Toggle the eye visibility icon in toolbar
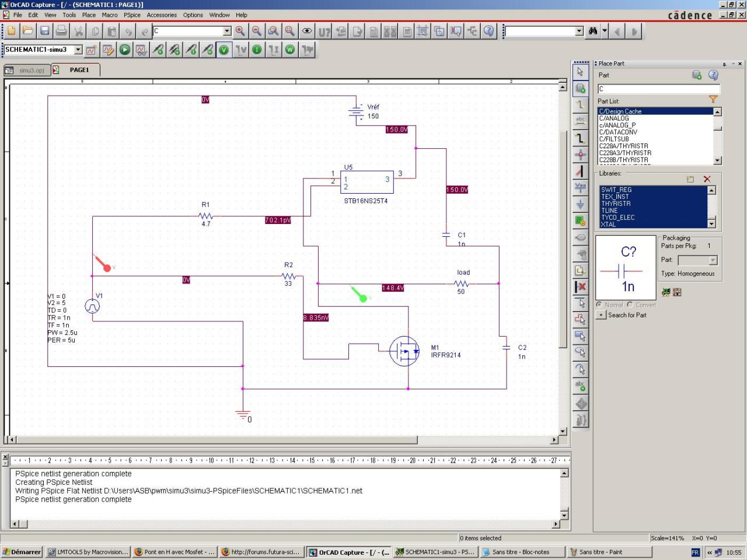Image resolution: width=747 pixels, height=560 pixels. 307,31
